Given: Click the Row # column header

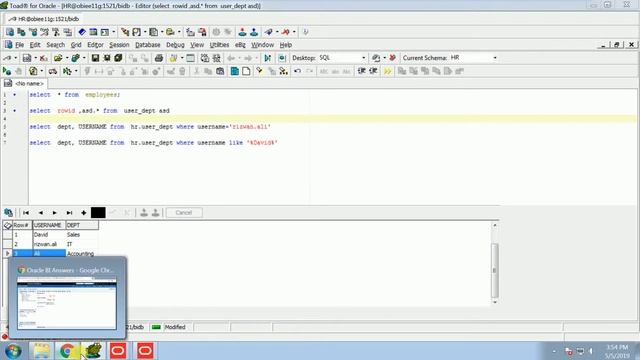Looking at the screenshot, I should pos(22,225).
